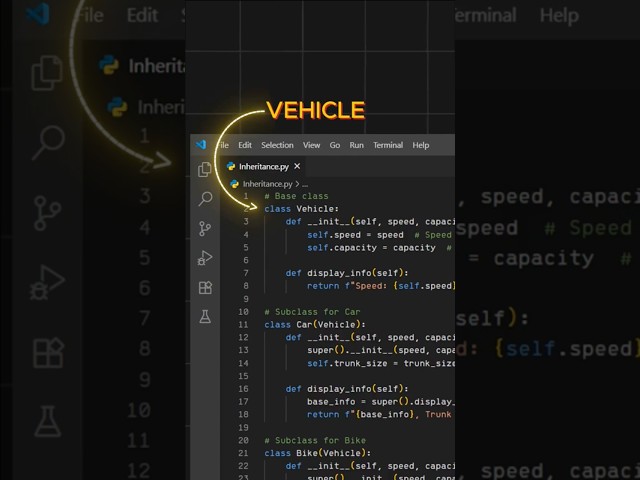The image size is (640, 480).
Task: Open Selection menu in front window
Action: pyautogui.click(x=277, y=145)
